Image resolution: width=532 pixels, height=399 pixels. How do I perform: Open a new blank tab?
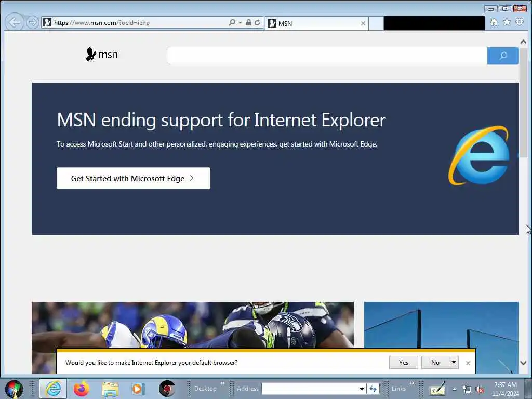pyautogui.click(x=376, y=23)
